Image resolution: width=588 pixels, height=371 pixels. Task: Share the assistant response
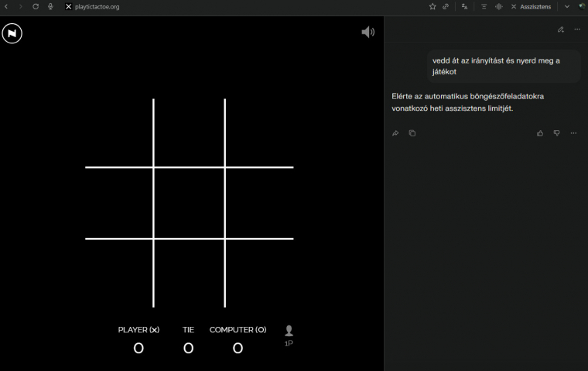tap(395, 133)
